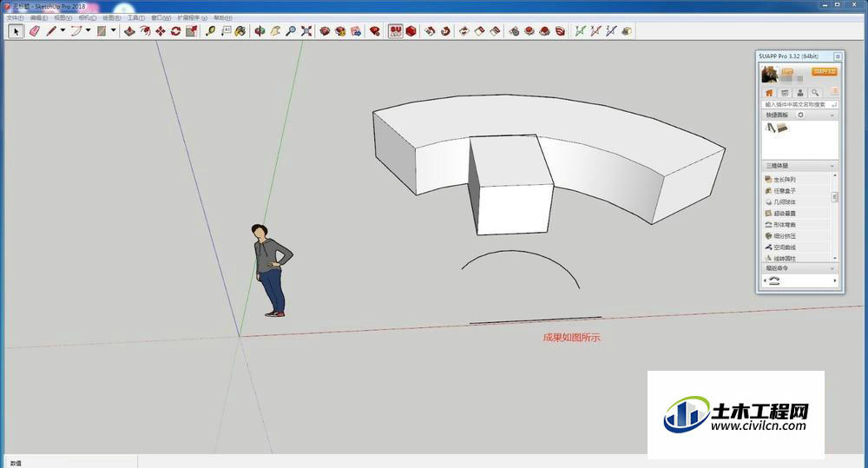Viewport: 868px width, 468px height.
Task: Open the 相机 menu
Action: pyautogui.click(x=88, y=17)
